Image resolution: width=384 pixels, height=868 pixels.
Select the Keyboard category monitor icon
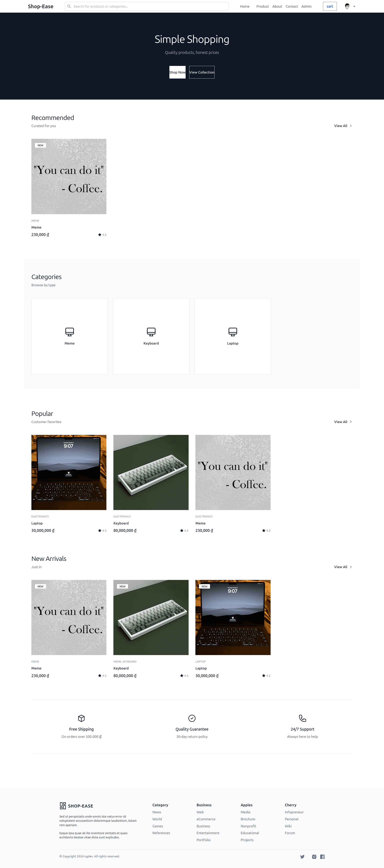coord(151,332)
